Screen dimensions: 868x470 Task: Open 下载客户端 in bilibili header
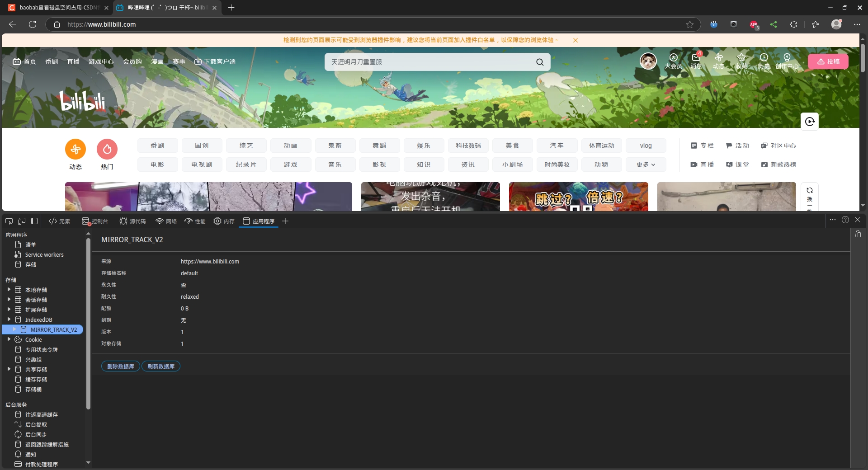[x=215, y=61]
